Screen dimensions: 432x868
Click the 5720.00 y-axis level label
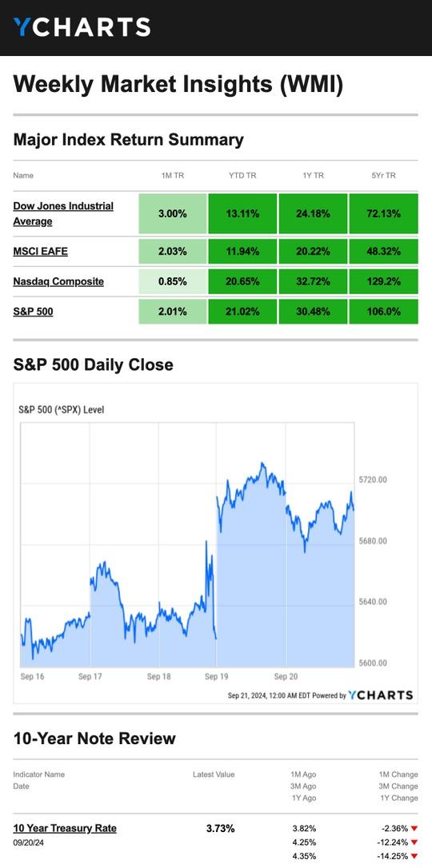coord(372,480)
